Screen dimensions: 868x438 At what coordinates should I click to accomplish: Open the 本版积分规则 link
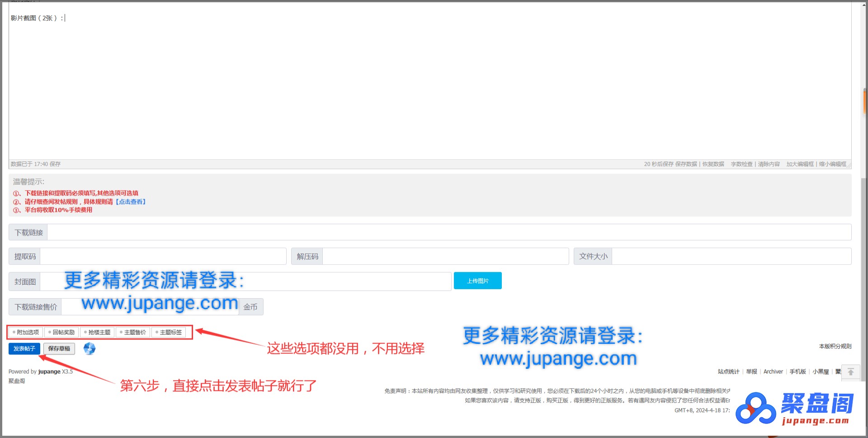tap(835, 346)
